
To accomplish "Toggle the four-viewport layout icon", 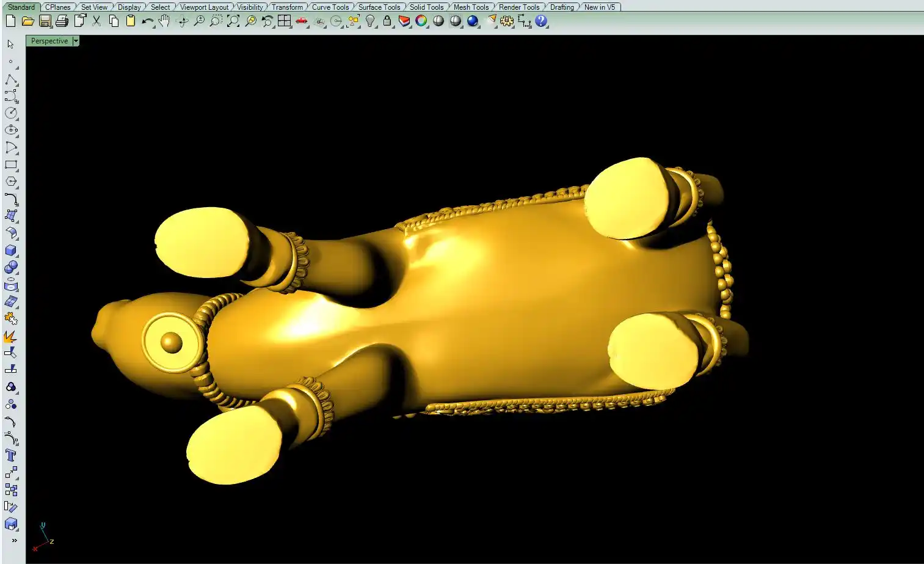I will pyautogui.click(x=285, y=21).
